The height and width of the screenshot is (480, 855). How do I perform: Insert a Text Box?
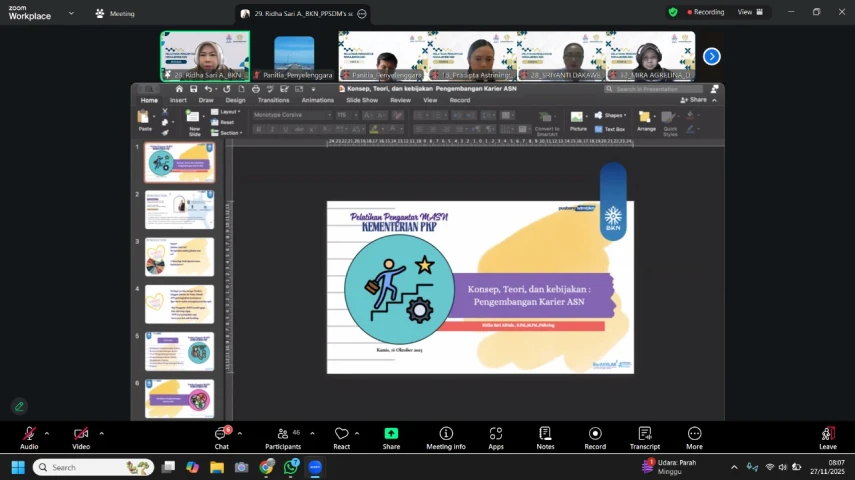tap(610, 129)
